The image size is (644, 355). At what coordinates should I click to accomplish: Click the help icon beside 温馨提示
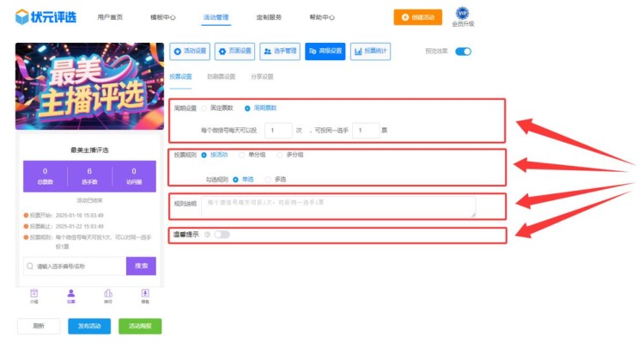click(x=207, y=234)
